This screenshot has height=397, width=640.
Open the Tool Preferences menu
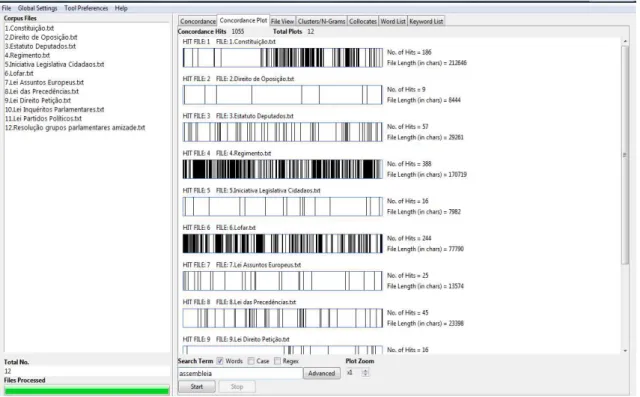pyautogui.click(x=86, y=8)
